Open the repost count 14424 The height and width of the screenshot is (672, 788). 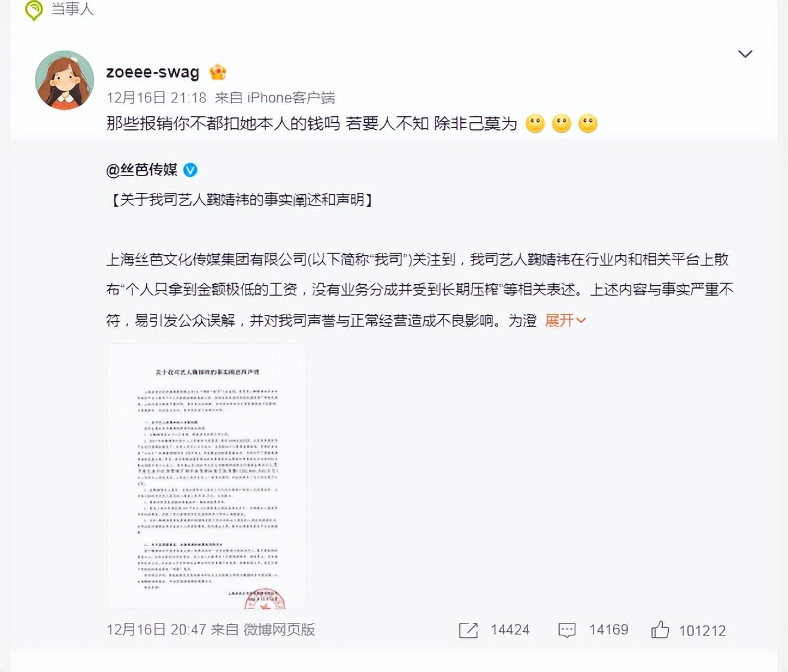(x=510, y=630)
